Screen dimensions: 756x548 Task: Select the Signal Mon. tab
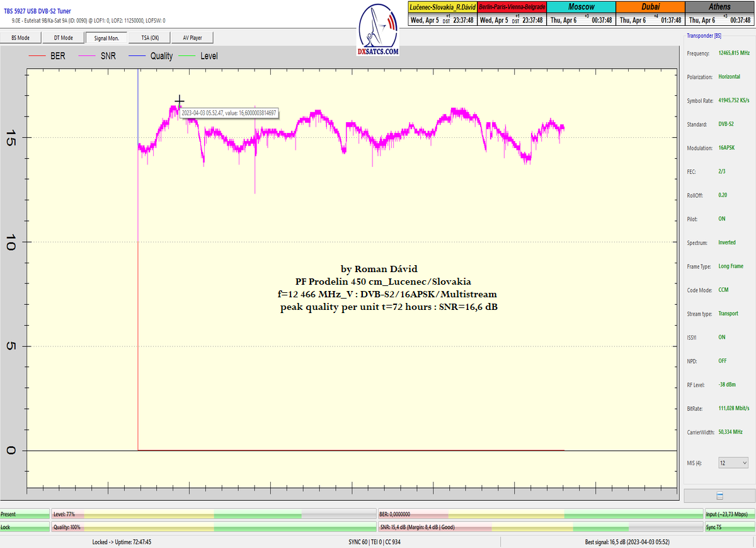click(x=106, y=38)
